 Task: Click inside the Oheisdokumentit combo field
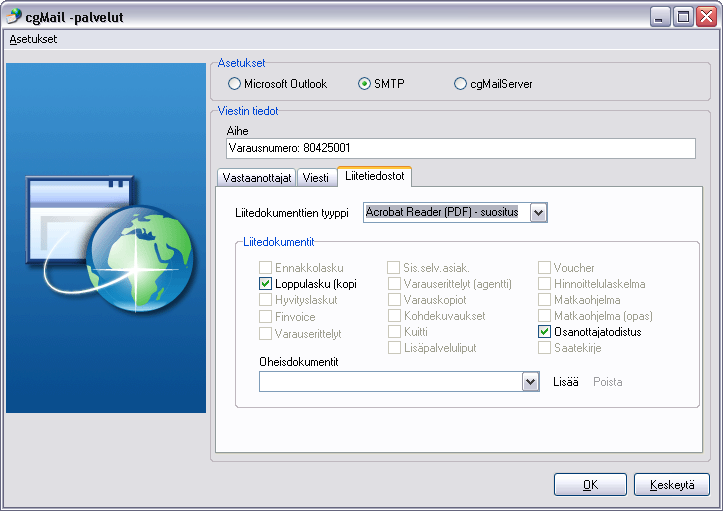pos(391,382)
